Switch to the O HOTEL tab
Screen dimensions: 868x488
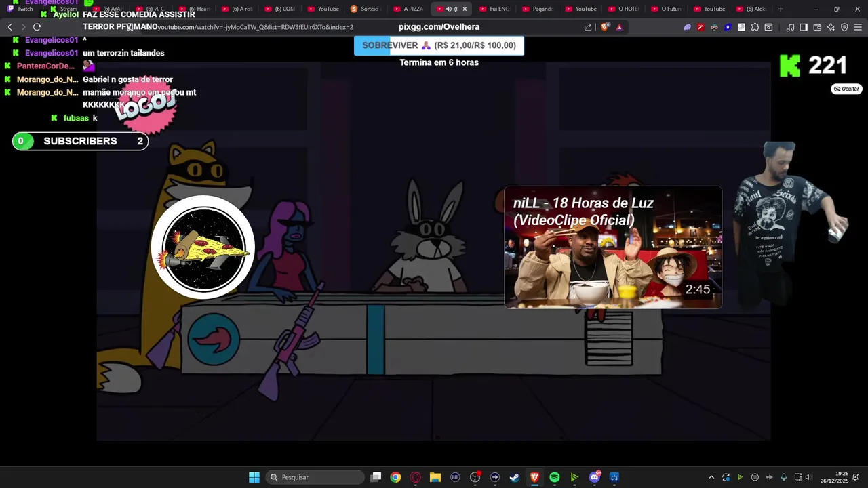pos(623,9)
